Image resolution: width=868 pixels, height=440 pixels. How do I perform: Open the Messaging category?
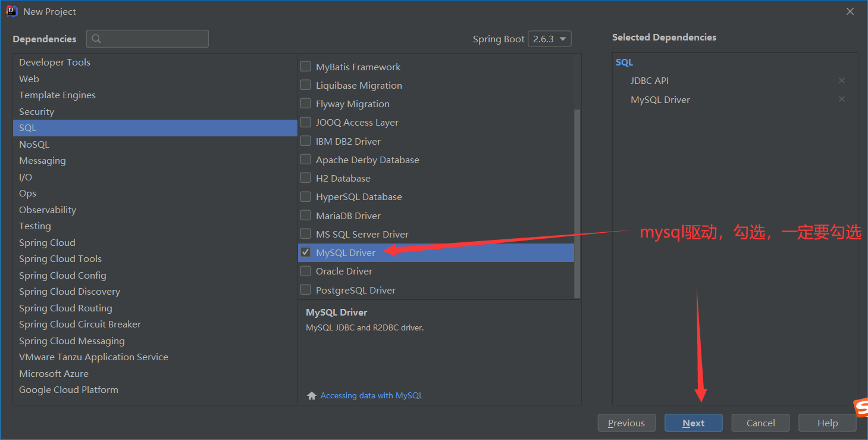pyautogui.click(x=155, y=161)
